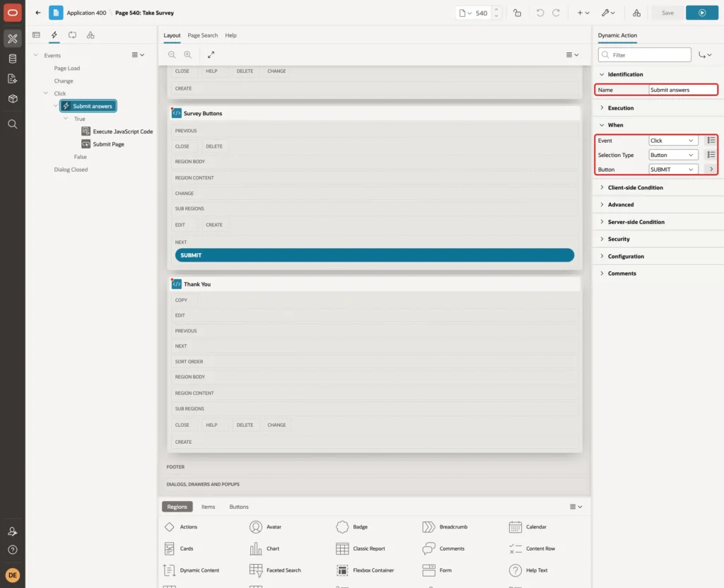Select the Page Load event
Image resolution: width=724 pixels, height=588 pixels.
pos(67,68)
